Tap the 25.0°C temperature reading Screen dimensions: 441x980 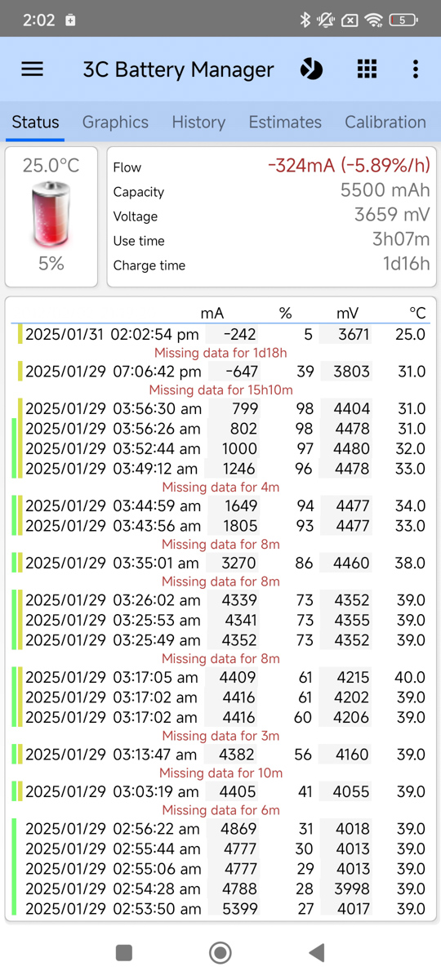pyautogui.click(x=51, y=166)
